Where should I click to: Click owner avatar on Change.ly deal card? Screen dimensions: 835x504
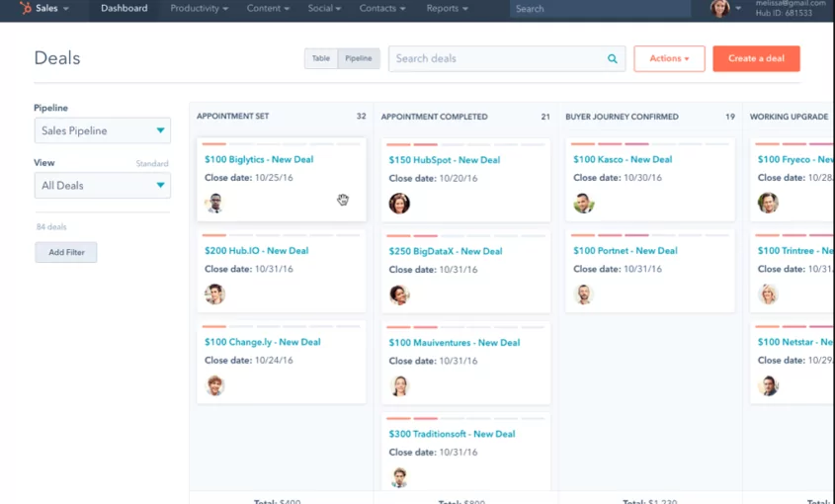click(214, 385)
